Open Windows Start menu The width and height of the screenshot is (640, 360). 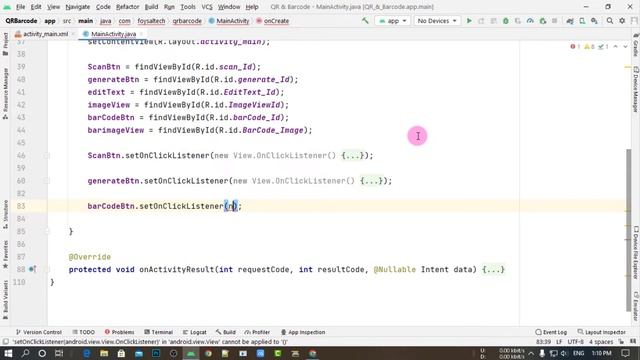point(8,353)
